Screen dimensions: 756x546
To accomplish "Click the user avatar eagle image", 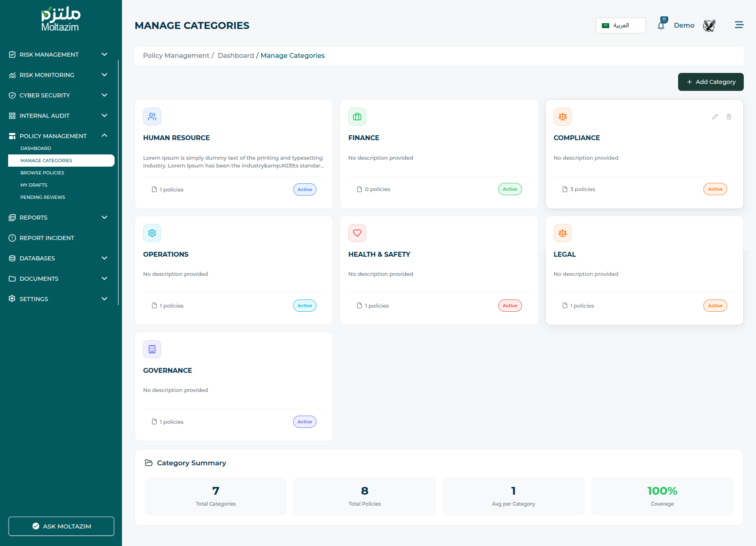I will click(x=709, y=26).
